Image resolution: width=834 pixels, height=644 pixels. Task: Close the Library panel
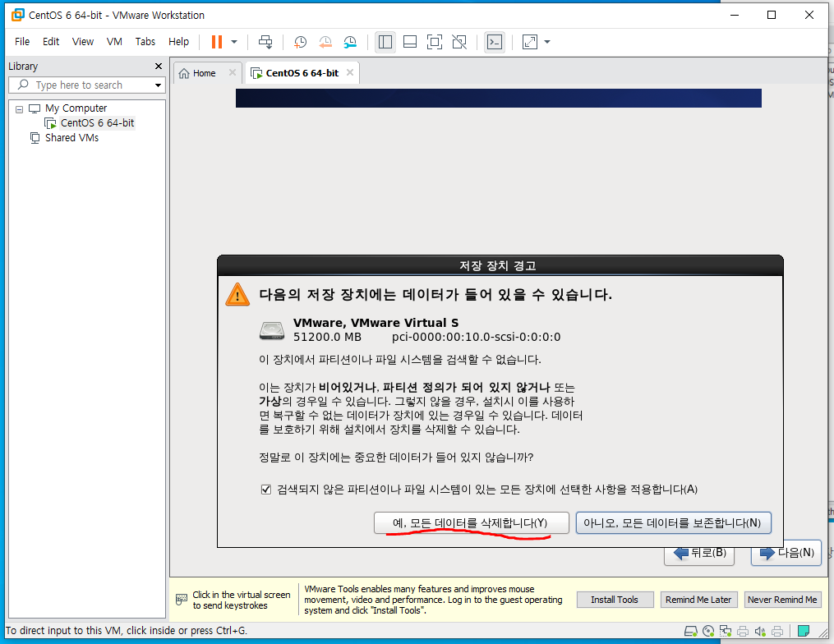[x=158, y=66]
